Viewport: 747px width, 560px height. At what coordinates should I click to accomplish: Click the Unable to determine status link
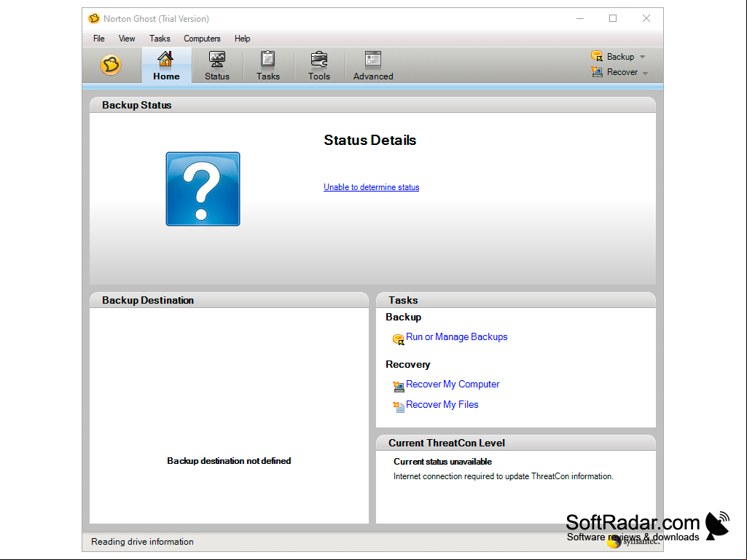[x=371, y=187]
